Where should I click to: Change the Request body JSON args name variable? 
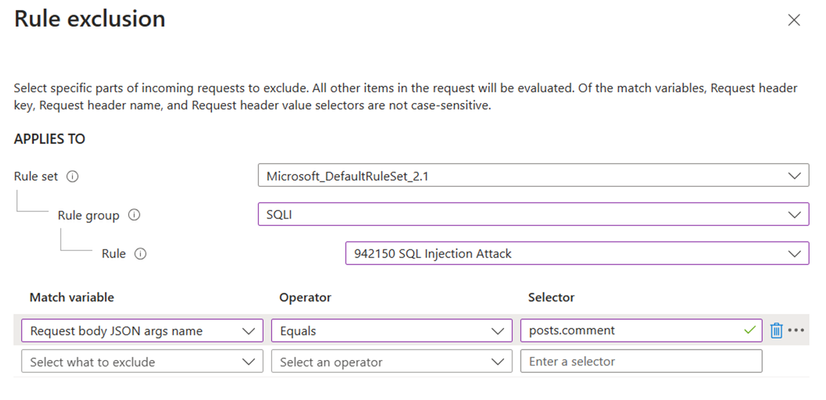coord(142,331)
